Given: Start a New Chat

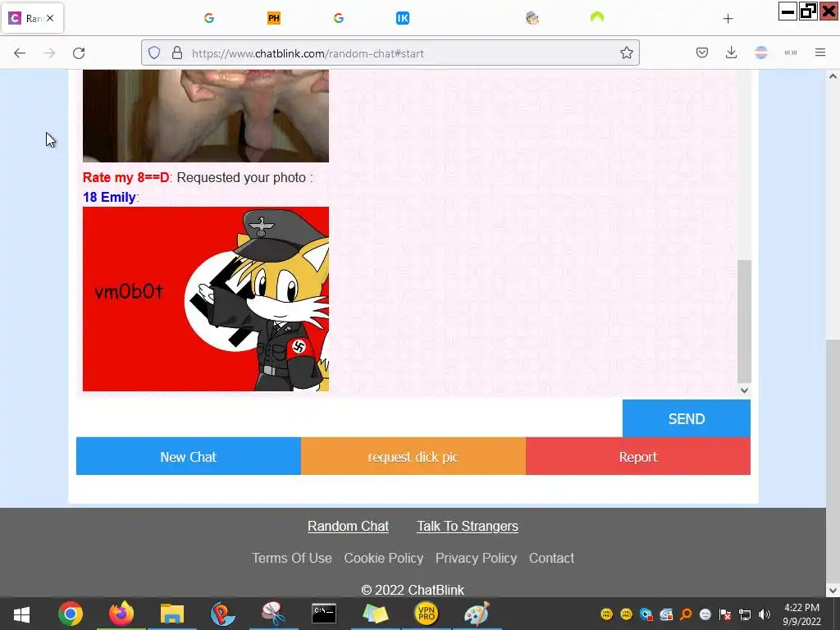Looking at the screenshot, I should click(189, 456).
